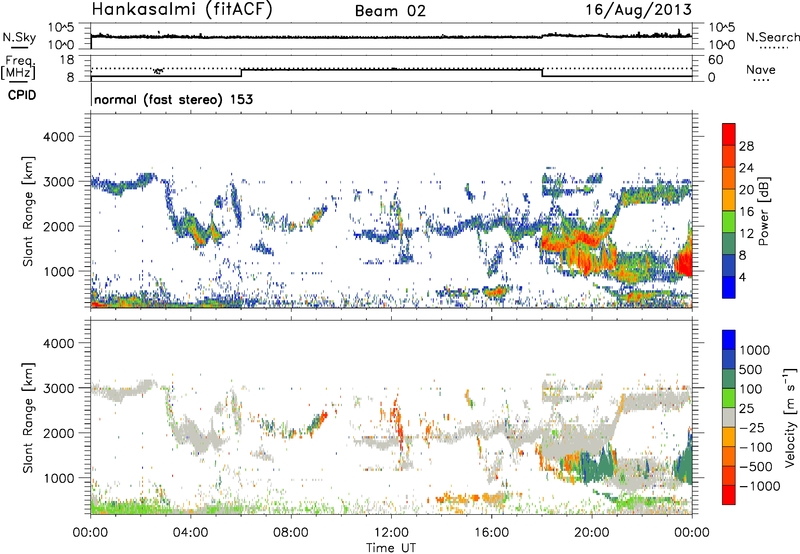Click the 'Time UT' axis label
This screenshot has width=800, height=554.
pyautogui.click(x=391, y=547)
